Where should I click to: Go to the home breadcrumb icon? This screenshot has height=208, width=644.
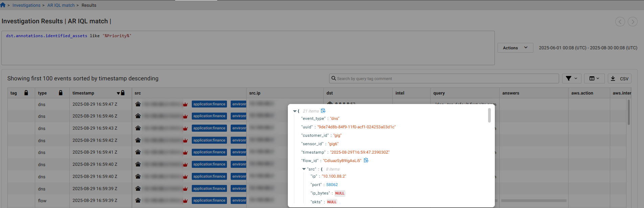(3, 5)
